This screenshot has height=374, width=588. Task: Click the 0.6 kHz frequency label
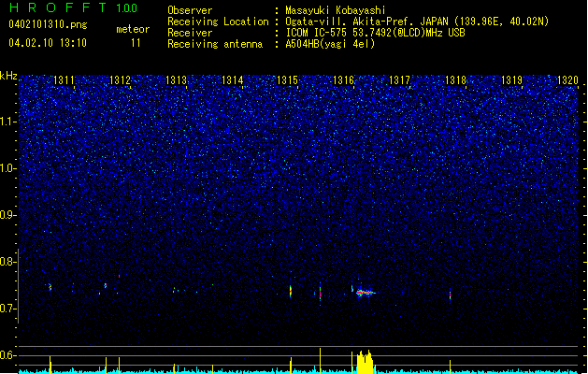point(7,355)
